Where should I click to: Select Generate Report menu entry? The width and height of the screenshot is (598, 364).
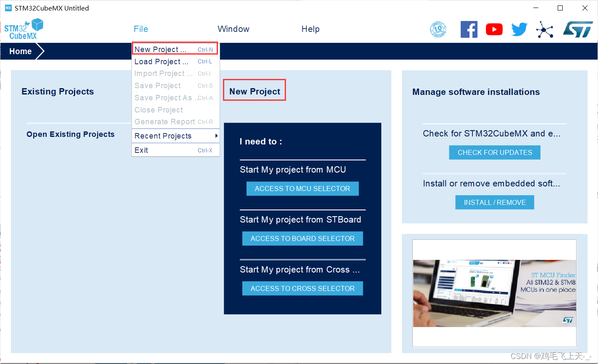pyautogui.click(x=176, y=122)
